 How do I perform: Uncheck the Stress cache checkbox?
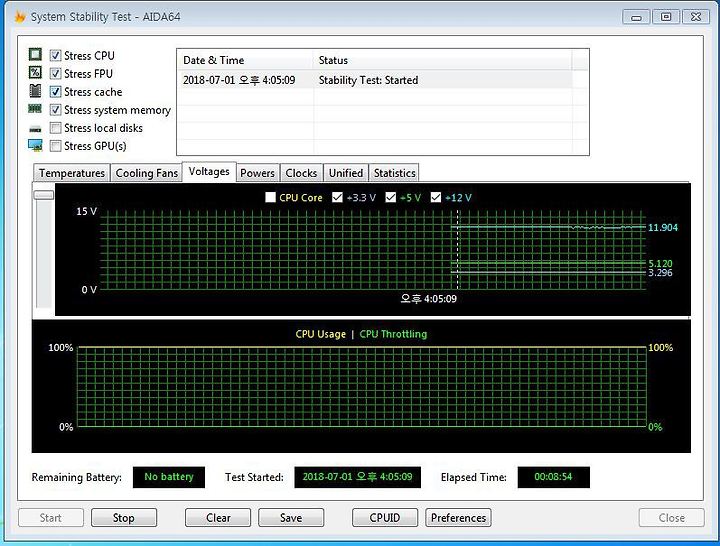pos(56,92)
